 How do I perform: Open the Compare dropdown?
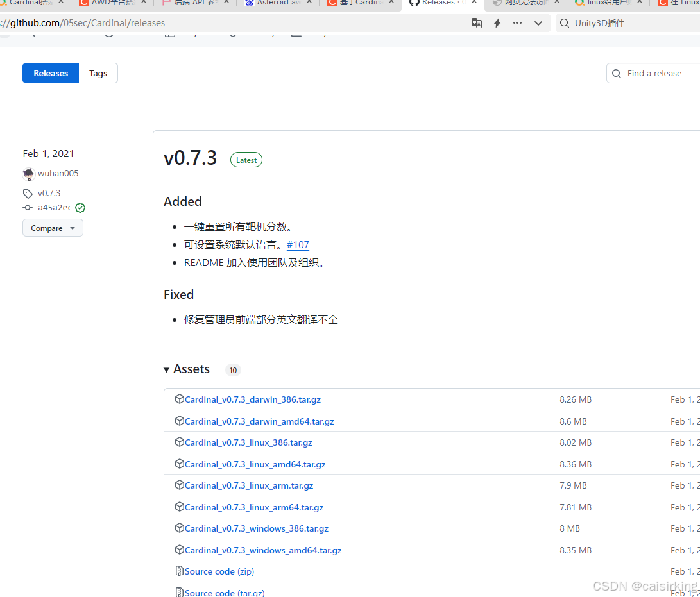[x=53, y=228]
